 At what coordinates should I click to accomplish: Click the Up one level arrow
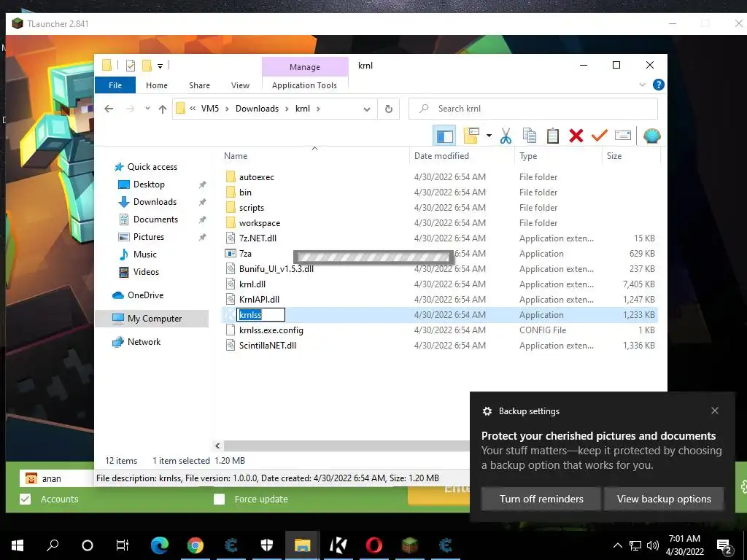(163, 109)
